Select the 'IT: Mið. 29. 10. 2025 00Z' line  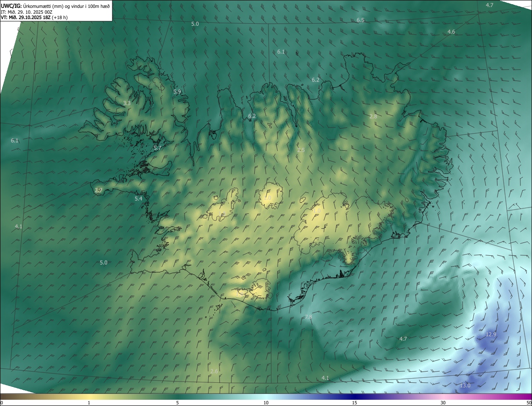(26, 12)
